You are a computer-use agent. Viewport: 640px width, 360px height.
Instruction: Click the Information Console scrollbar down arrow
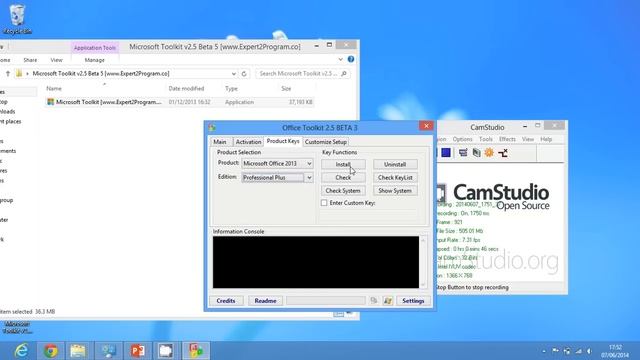423,284
